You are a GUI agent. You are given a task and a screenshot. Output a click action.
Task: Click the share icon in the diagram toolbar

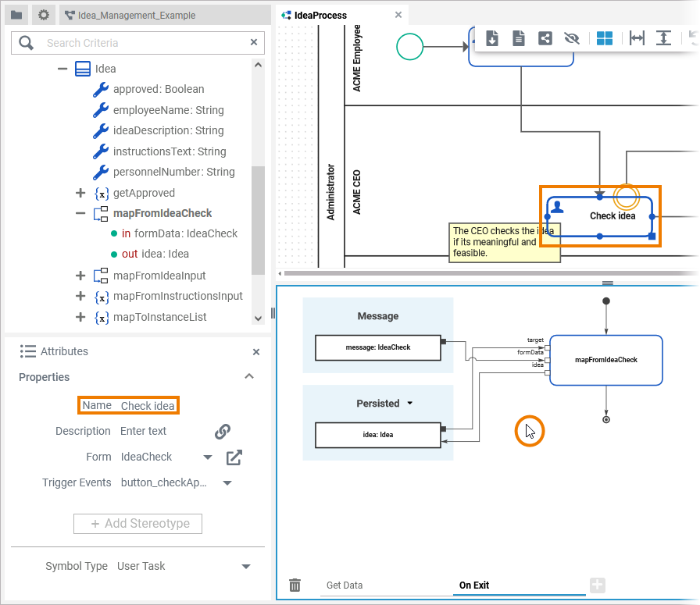pyautogui.click(x=545, y=37)
